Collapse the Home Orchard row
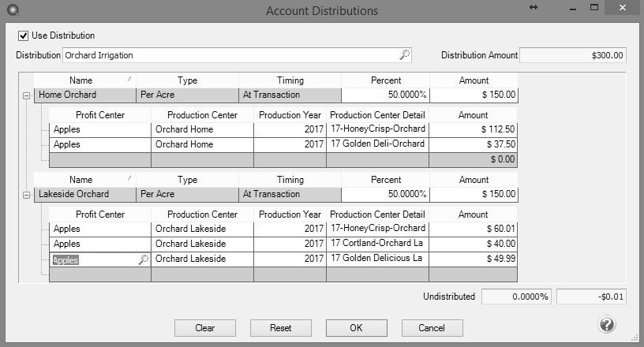The image size is (644, 347). [x=26, y=95]
